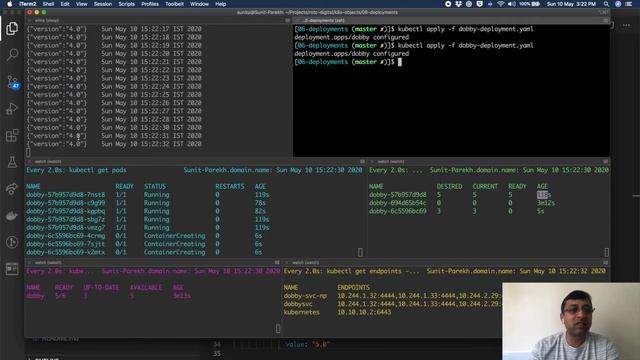Close the 06-deployments zsh pane

[298, 20]
